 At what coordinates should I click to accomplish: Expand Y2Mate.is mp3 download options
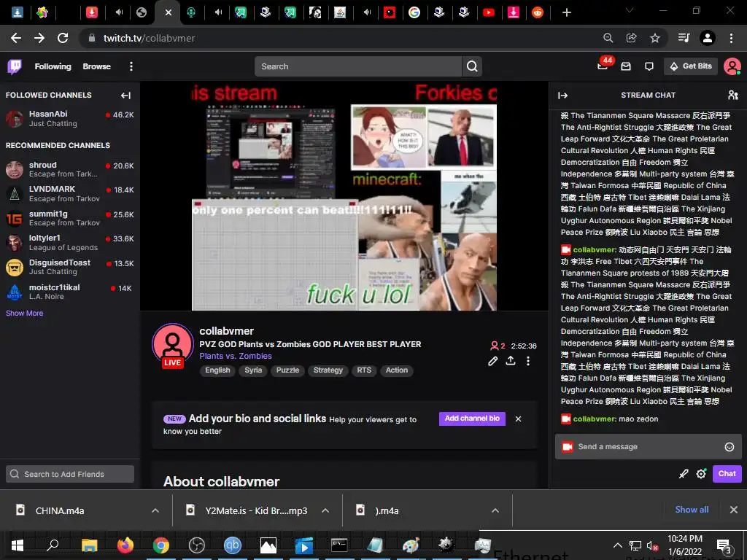(325, 510)
